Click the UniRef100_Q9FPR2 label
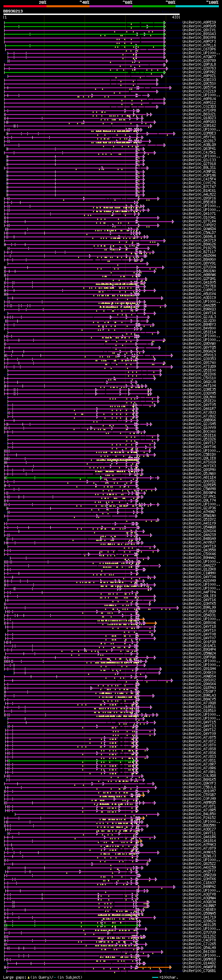Viewport: 222px width, 980px height. click(x=199, y=72)
